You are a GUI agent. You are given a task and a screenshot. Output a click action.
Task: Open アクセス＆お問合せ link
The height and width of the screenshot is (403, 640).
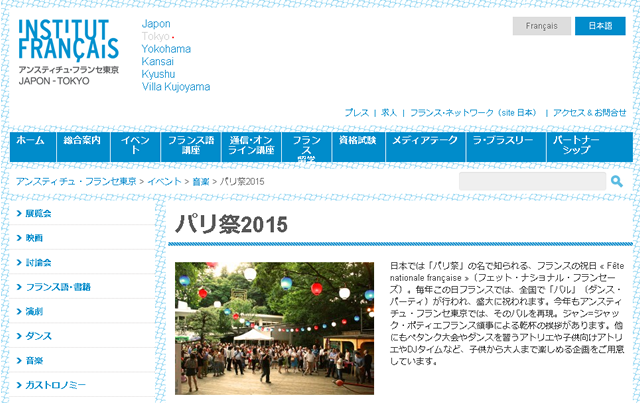(589, 113)
